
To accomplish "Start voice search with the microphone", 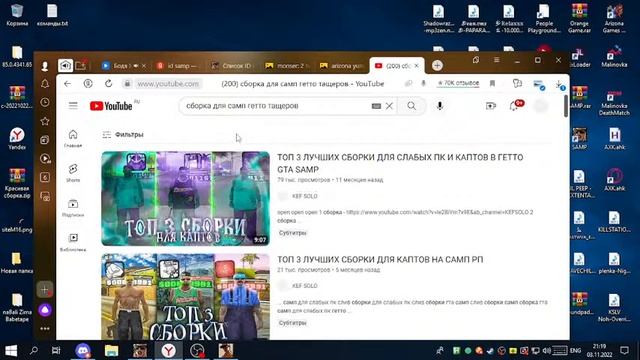I will click(x=440, y=106).
